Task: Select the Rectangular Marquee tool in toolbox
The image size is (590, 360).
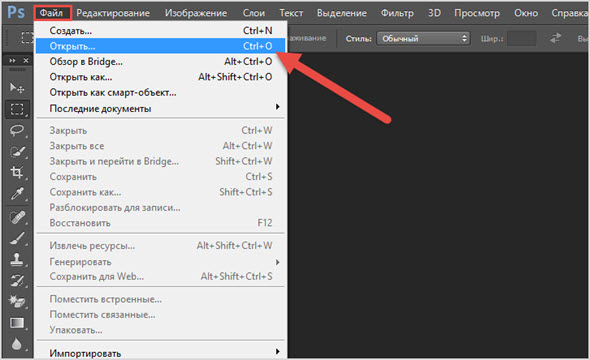Action: coord(17,109)
